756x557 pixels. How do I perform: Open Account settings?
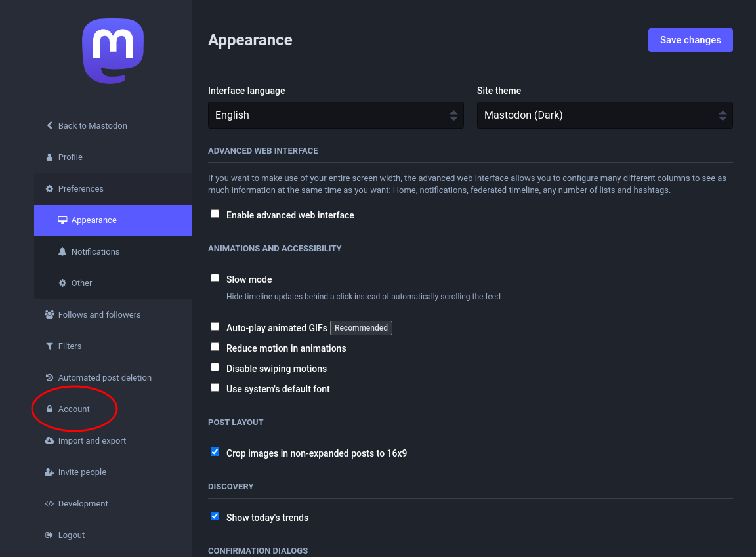coord(113,409)
